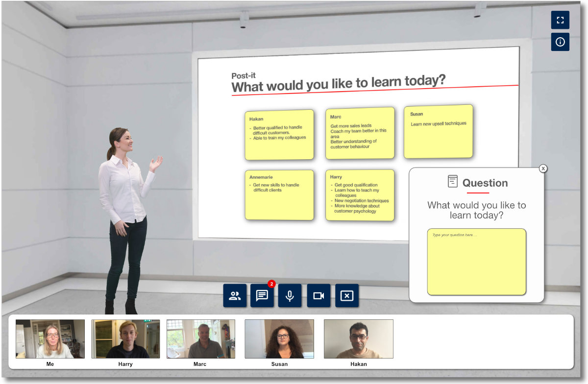Screen dimensions: 588x384
Task: Select Marc's video thumbnail
Action: [200, 339]
